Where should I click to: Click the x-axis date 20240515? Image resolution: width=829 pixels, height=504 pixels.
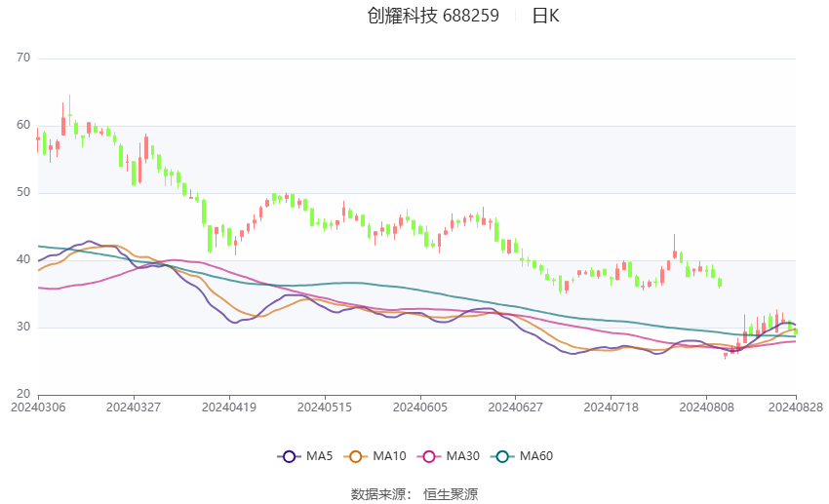(325, 407)
